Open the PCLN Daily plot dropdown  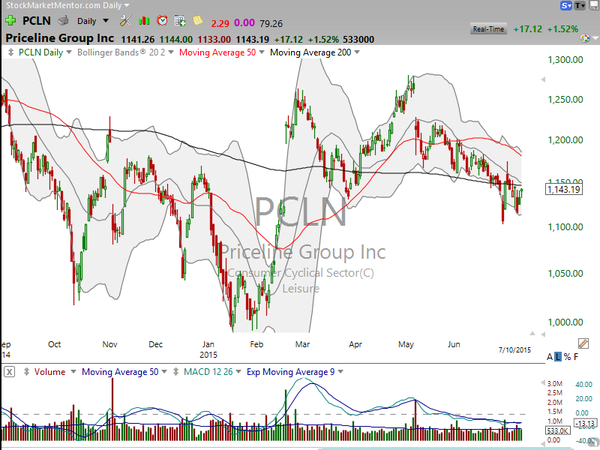69,52
